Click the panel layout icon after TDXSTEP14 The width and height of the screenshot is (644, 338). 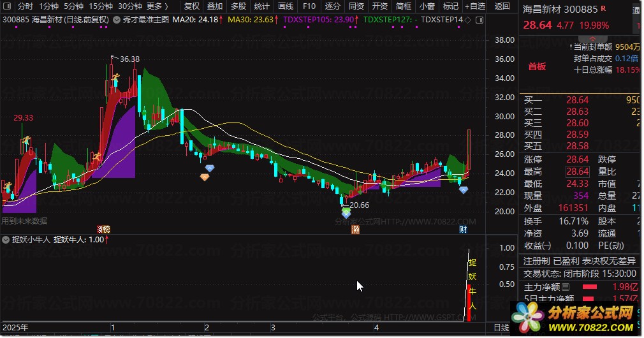point(479,20)
